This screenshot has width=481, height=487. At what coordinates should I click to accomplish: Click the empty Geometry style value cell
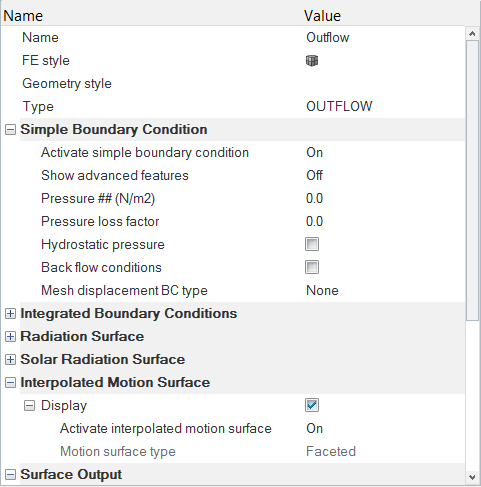point(384,84)
